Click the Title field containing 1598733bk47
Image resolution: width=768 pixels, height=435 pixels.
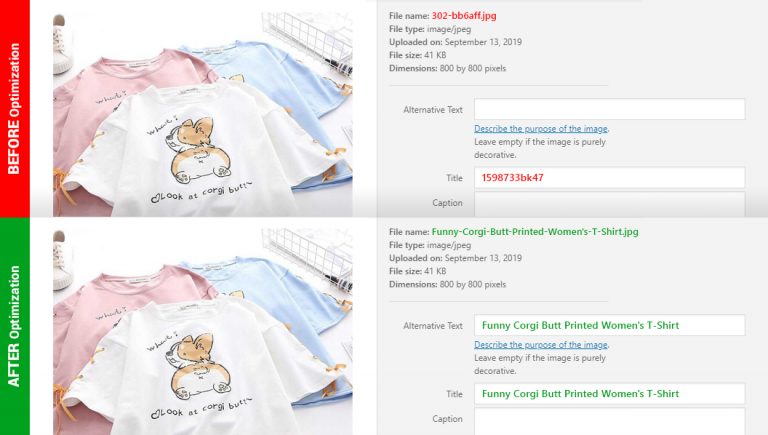[x=609, y=178]
